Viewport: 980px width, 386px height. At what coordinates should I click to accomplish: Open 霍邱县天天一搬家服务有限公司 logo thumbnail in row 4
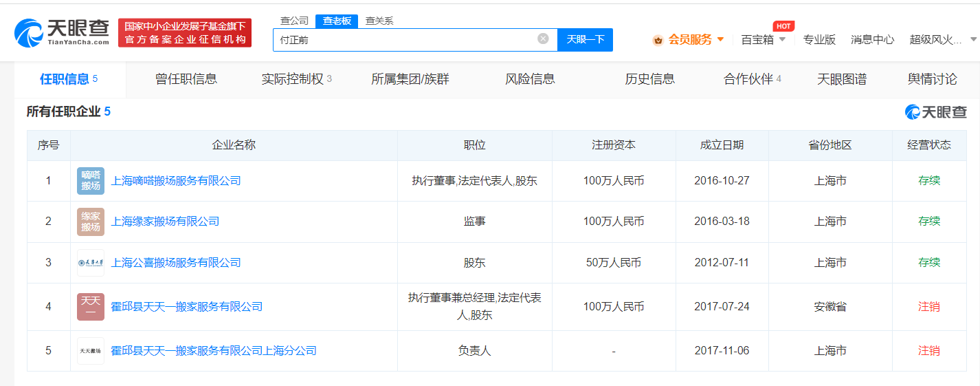91,307
